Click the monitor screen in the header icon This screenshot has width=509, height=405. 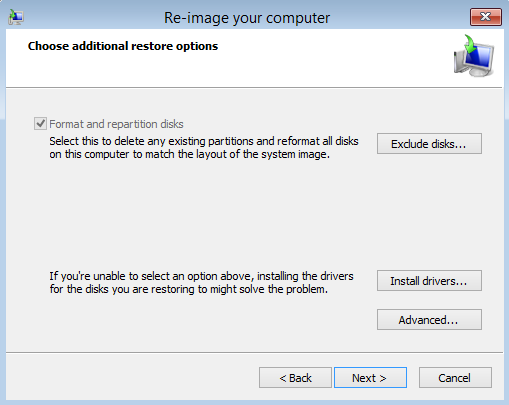[480, 57]
